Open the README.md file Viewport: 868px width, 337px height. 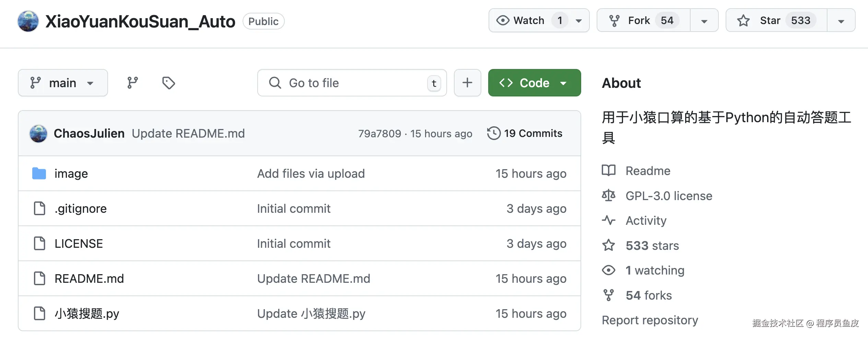pyautogui.click(x=89, y=278)
